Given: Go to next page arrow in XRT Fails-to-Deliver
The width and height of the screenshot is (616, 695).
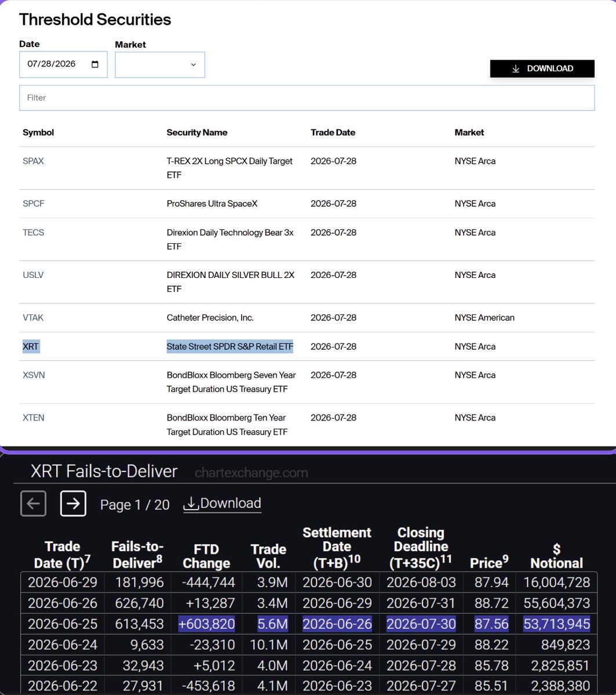Looking at the screenshot, I should click(73, 503).
